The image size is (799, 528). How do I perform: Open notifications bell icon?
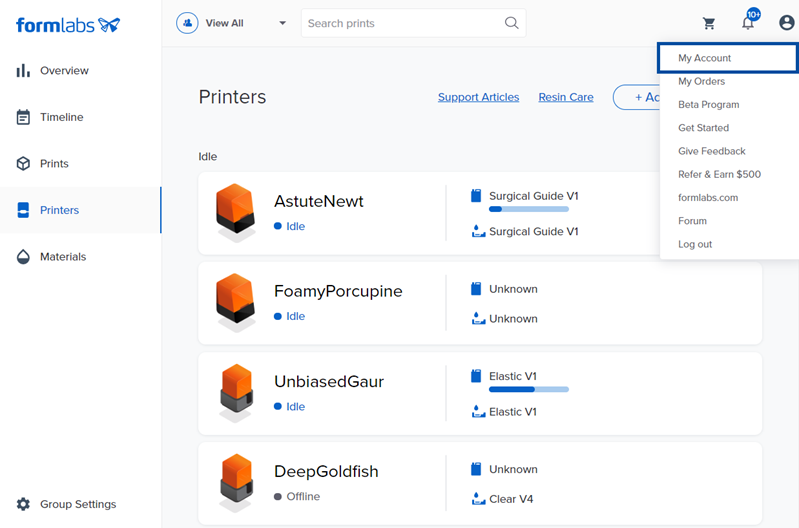748,23
